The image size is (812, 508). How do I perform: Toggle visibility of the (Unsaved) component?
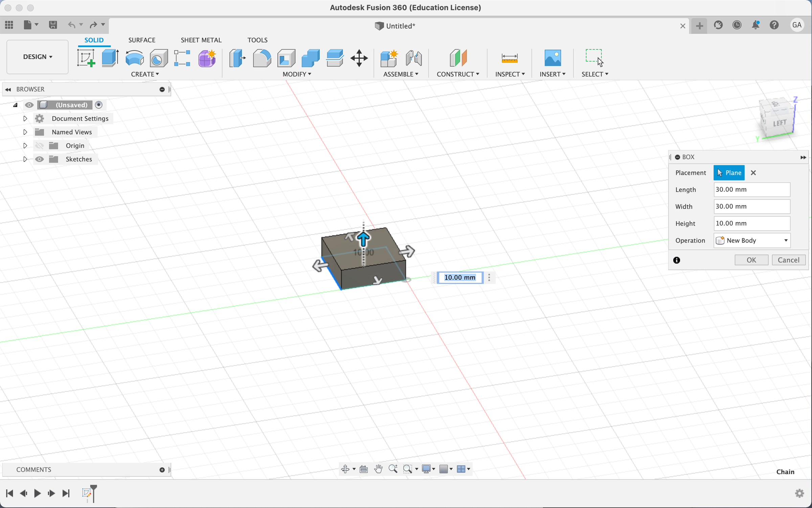point(29,105)
